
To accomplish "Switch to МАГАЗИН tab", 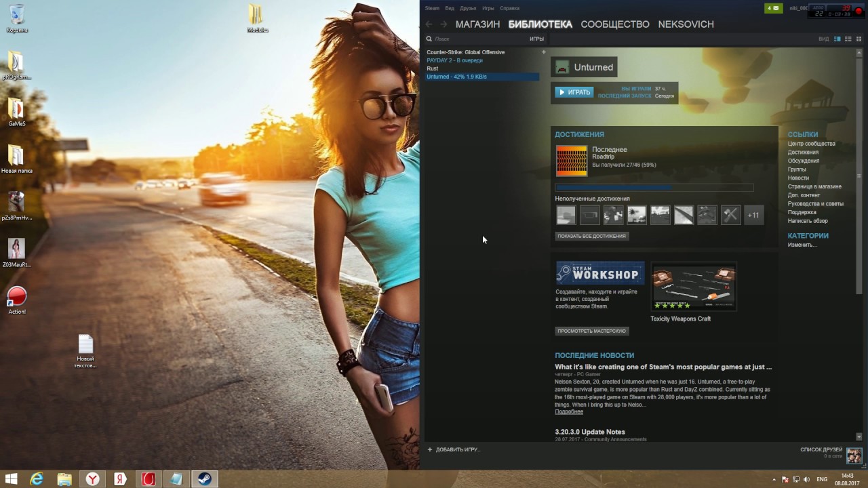I will pos(477,24).
